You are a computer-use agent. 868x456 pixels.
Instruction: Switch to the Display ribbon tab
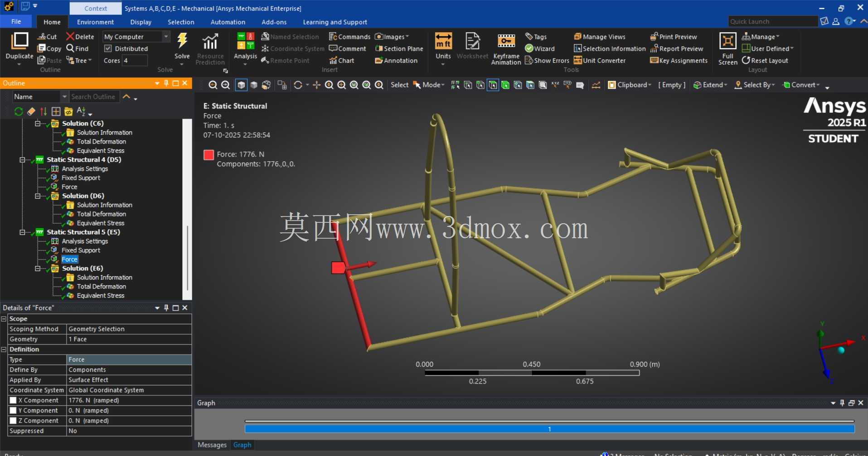pos(141,22)
